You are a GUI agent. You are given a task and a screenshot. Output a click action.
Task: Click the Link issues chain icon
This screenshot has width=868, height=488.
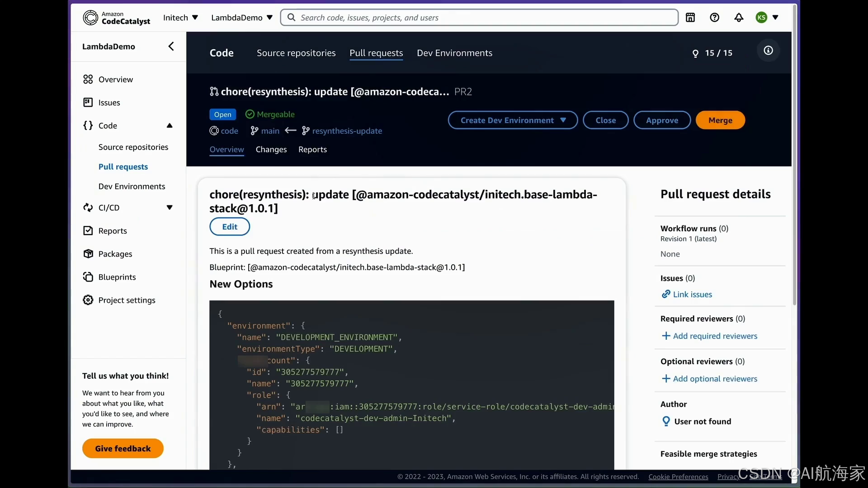(x=666, y=295)
